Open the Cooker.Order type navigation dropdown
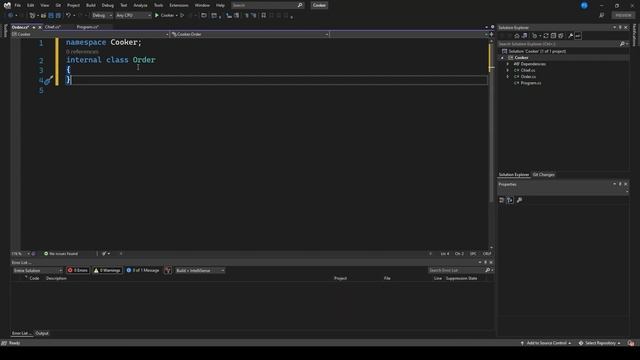Viewport: 640px width, 360px height. pyautogui.click(x=250, y=34)
